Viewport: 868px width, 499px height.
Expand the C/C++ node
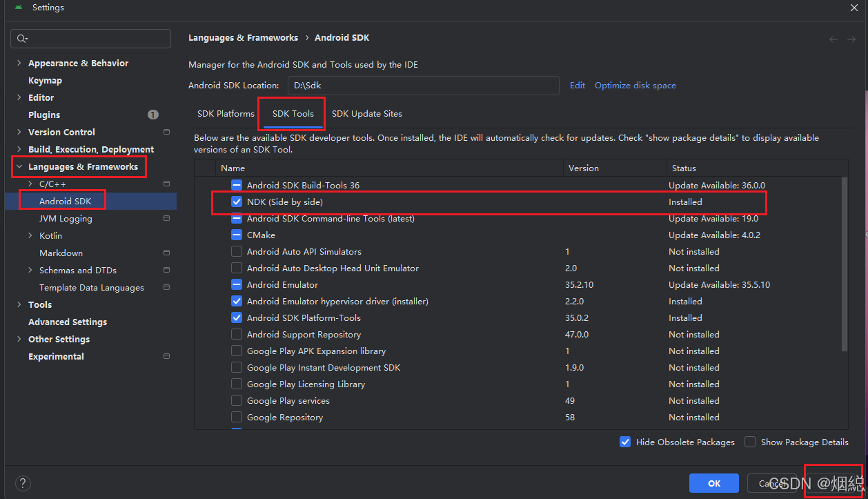pos(30,184)
